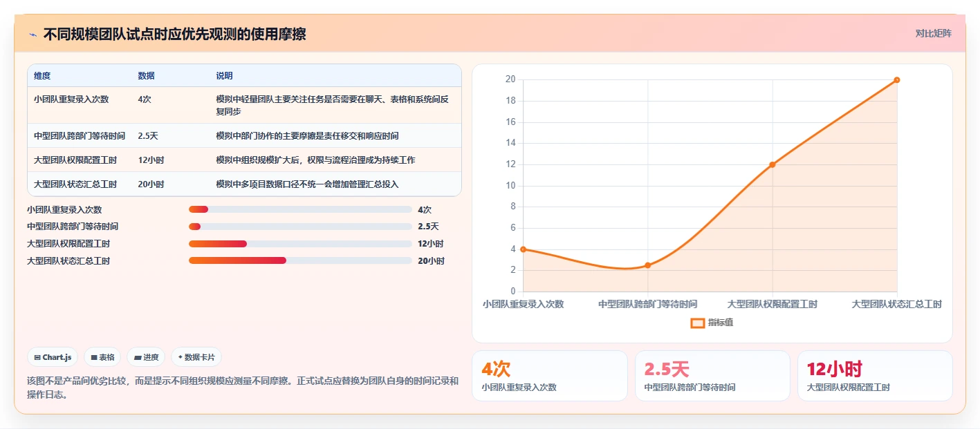
Task: Open the orange 4次 data card
Action: point(550,376)
